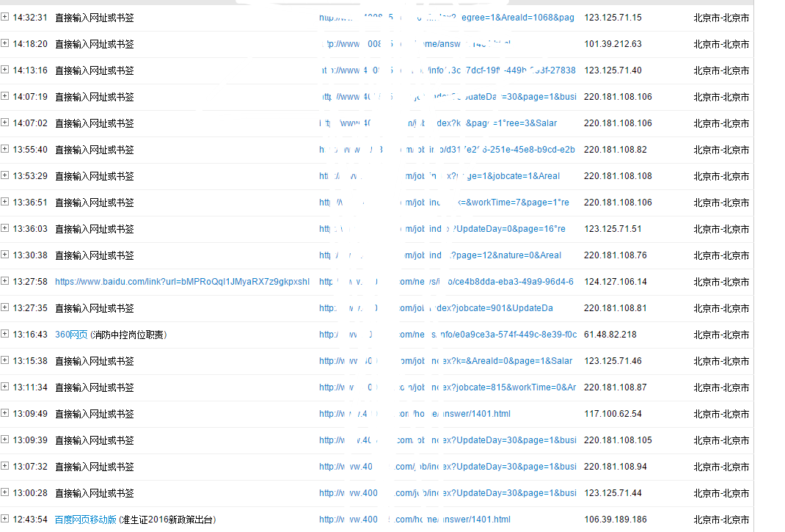
Task: Select IP address 220.181.108.105
Action: click(x=618, y=440)
